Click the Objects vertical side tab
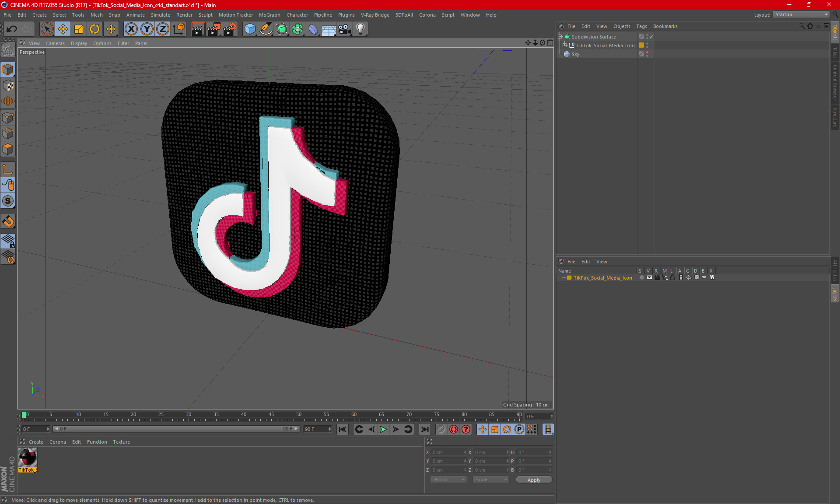 [835, 32]
